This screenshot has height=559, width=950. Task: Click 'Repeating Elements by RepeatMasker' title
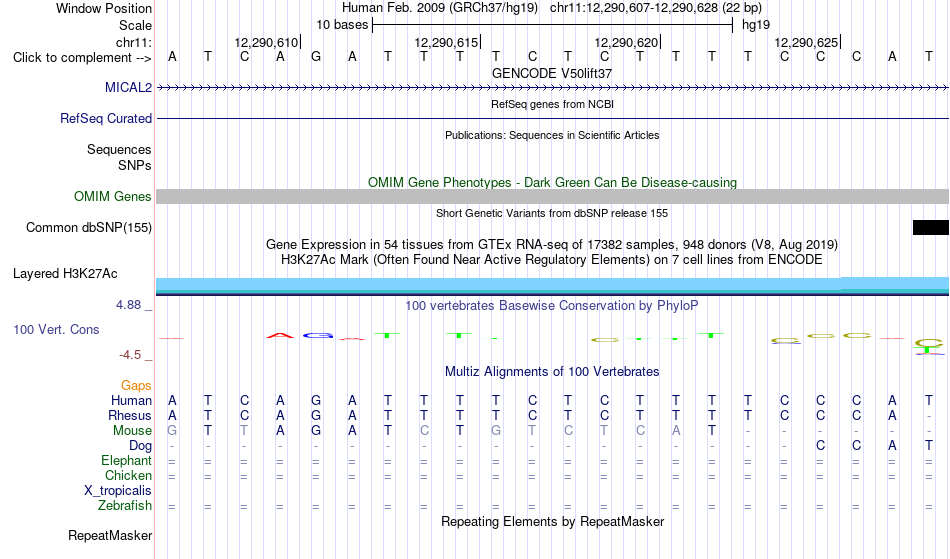(x=552, y=521)
